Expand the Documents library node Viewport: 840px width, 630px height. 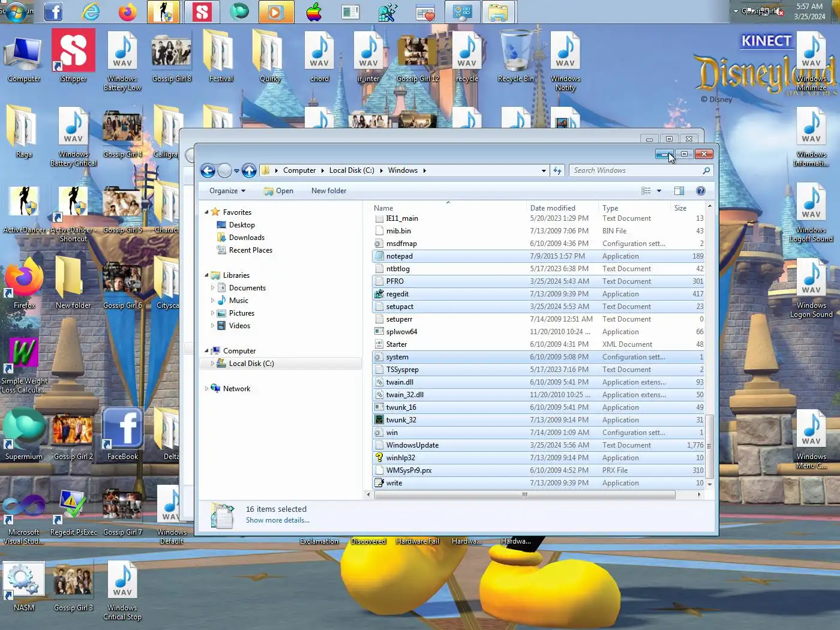click(212, 288)
